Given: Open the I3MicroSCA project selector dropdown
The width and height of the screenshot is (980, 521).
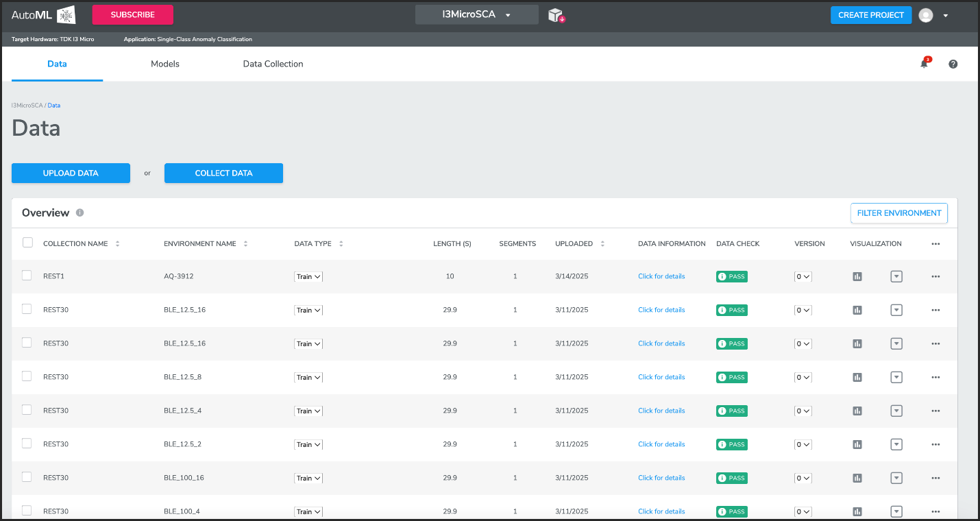Looking at the screenshot, I should 477,14.
